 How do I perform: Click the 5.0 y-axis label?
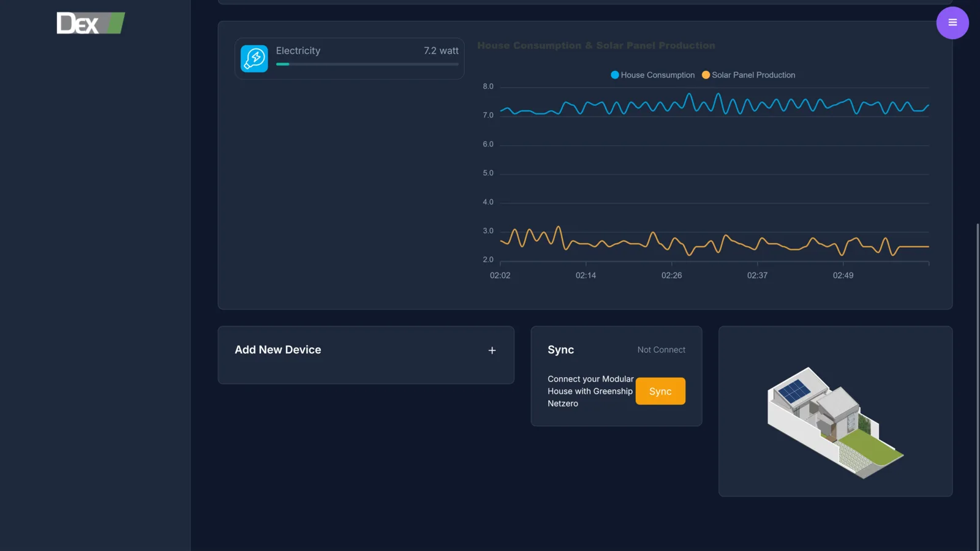coord(488,173)
